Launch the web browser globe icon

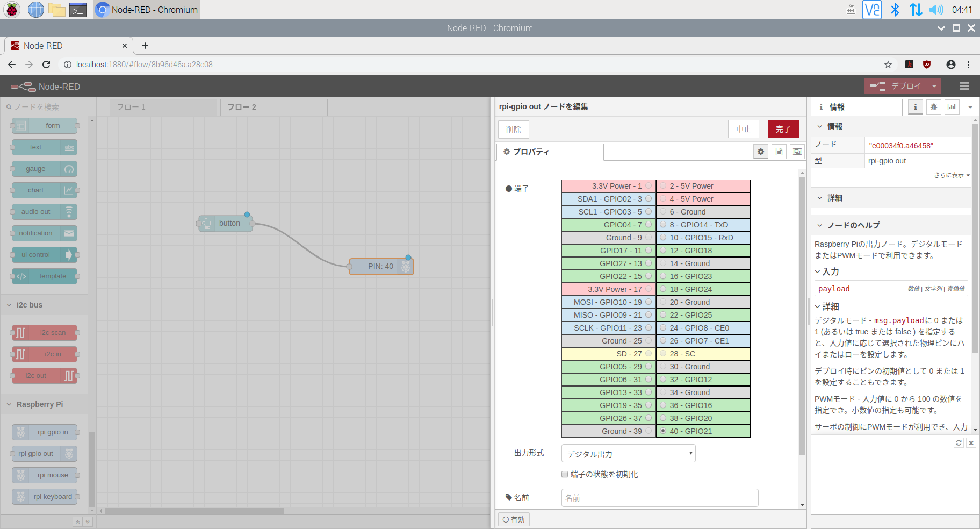(x=36, y=10)
